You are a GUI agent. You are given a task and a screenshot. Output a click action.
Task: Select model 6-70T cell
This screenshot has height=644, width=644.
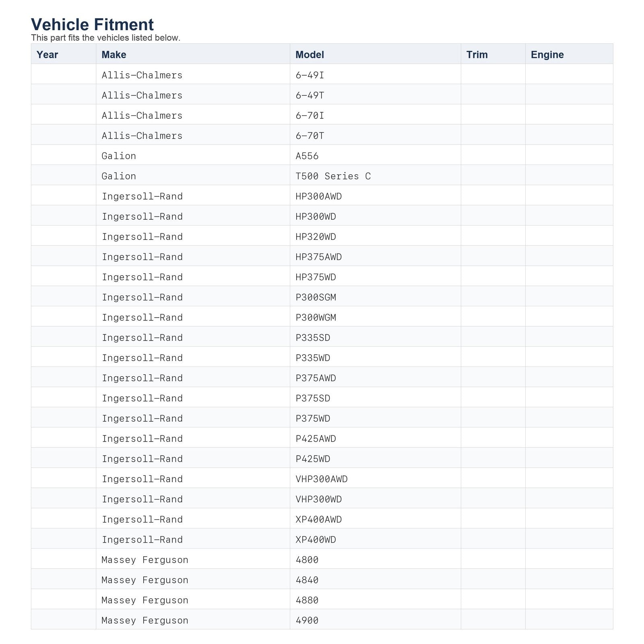(x=375, y=135)
